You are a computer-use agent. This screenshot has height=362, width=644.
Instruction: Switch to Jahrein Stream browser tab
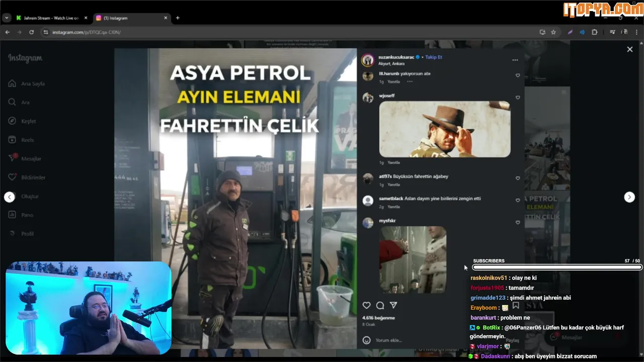point(51,18)
